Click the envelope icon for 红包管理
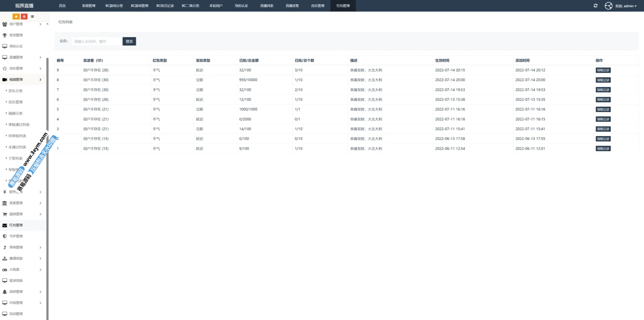The height and width of the screenshot is (320, 644). coord(5,225)
